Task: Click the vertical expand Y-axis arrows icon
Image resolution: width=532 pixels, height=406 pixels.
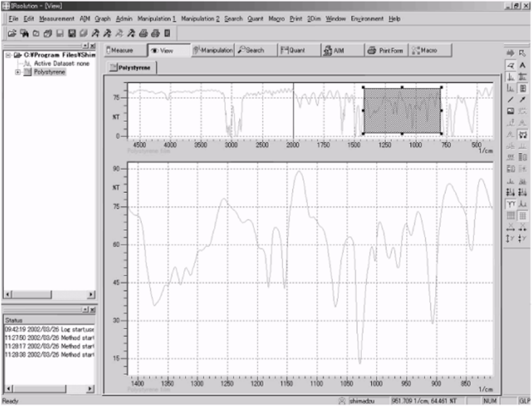Action: (x=510, y=238)
